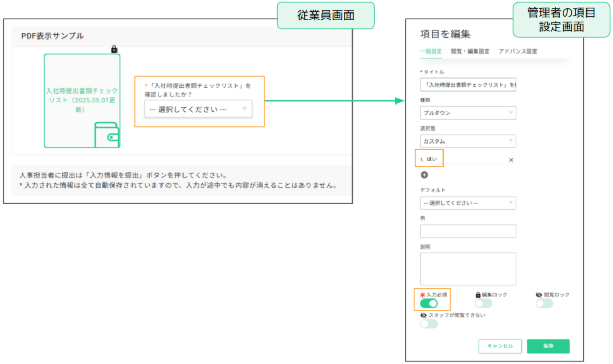613x364 pixels.
Task: Click the PDF表示サンプル heading
Action: pyautogui.click(x=53, y=36)
